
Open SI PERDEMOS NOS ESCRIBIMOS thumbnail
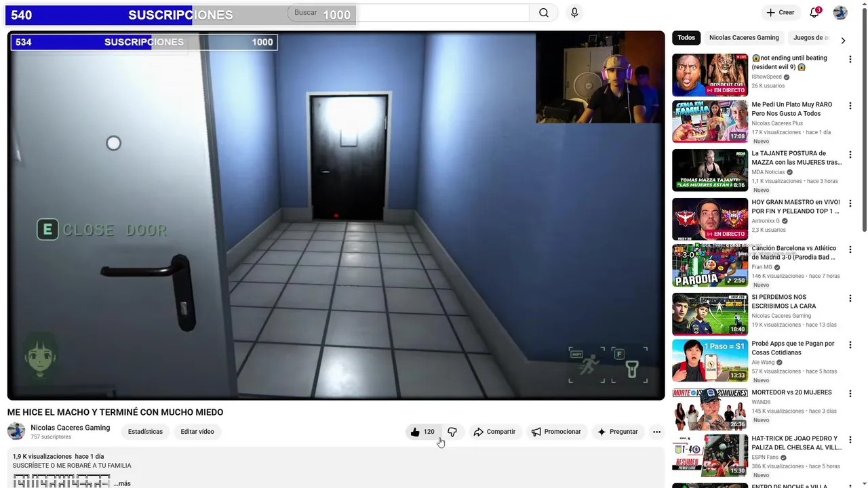point(710,314)
